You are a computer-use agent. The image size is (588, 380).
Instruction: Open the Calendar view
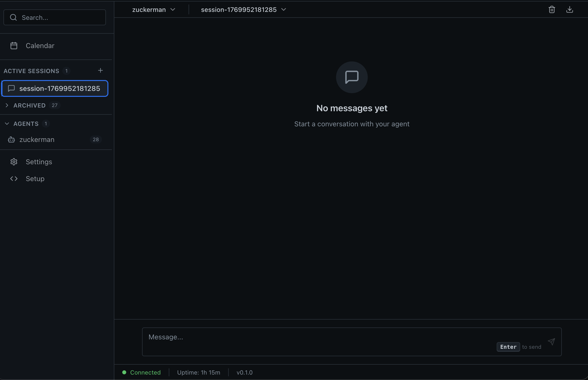coord(40,45)
